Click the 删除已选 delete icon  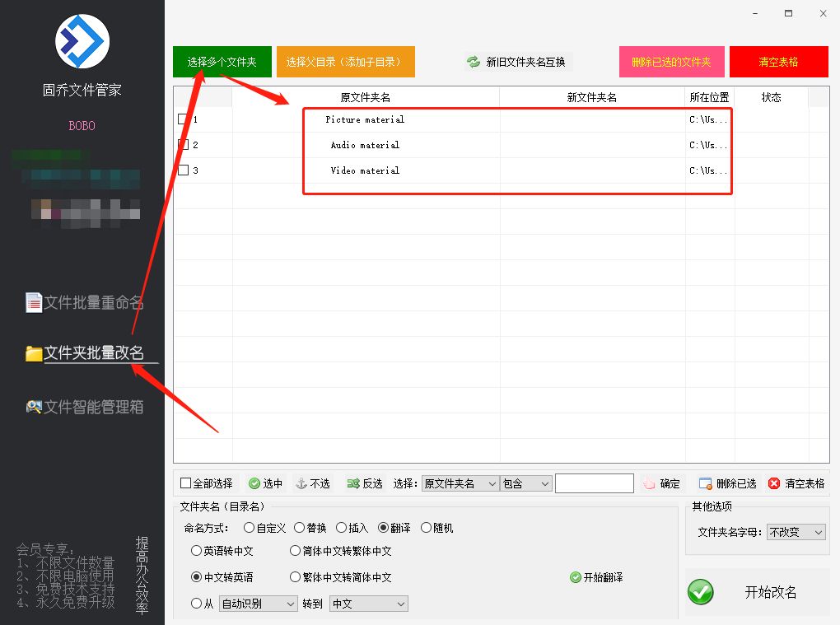(706, 483)
